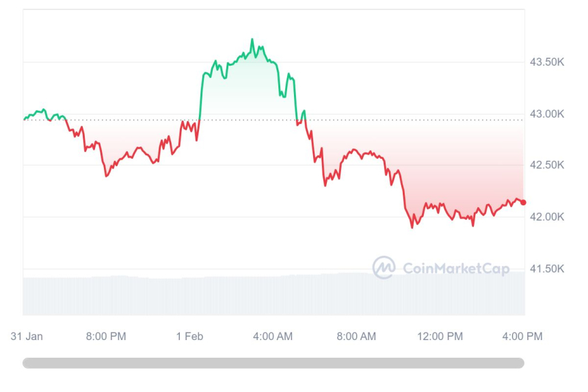Image resolution: width=588 pixels, height=392 pixels.
Task: Click the 4:00 AM time label
Action: tap(273, 336)
